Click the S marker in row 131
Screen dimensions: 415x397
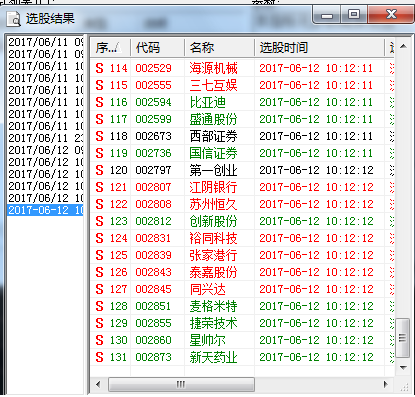coord(99,357)
